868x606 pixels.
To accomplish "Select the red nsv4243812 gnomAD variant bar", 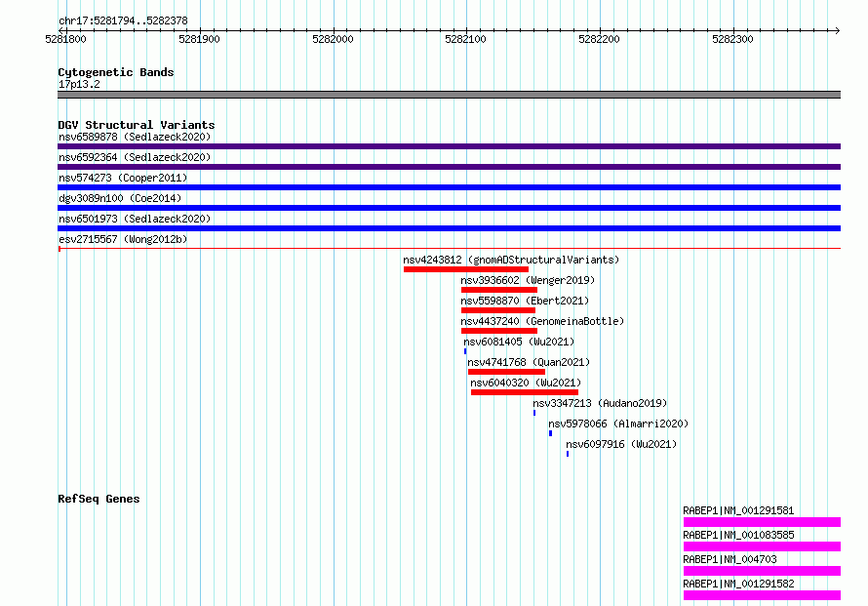I will coord(465,269).
